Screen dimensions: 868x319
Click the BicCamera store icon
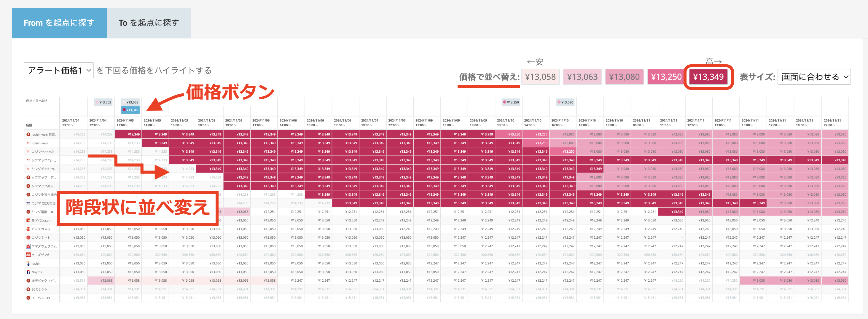pos(28,229)
